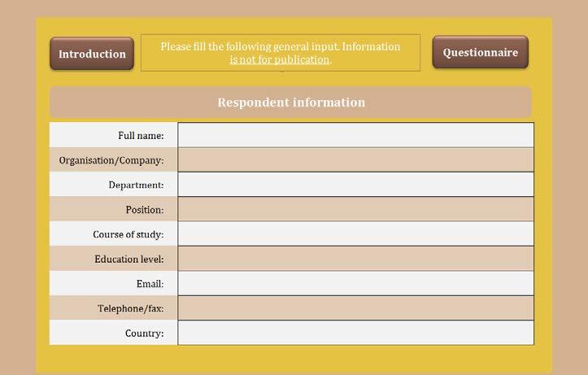Open the Questionnaire page button
This screenshot has height=375, width=588.
pos(481,52)
